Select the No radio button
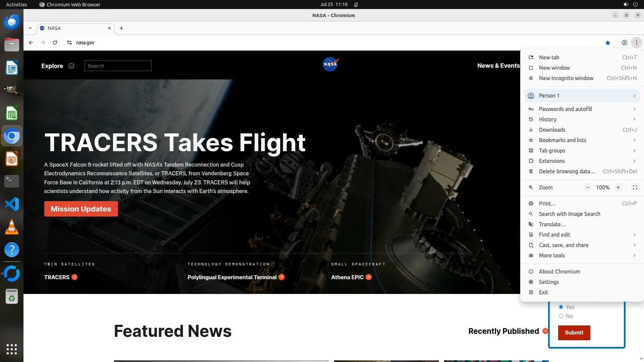The height and width of the screenshot is (362, 644). coord(561,316)
